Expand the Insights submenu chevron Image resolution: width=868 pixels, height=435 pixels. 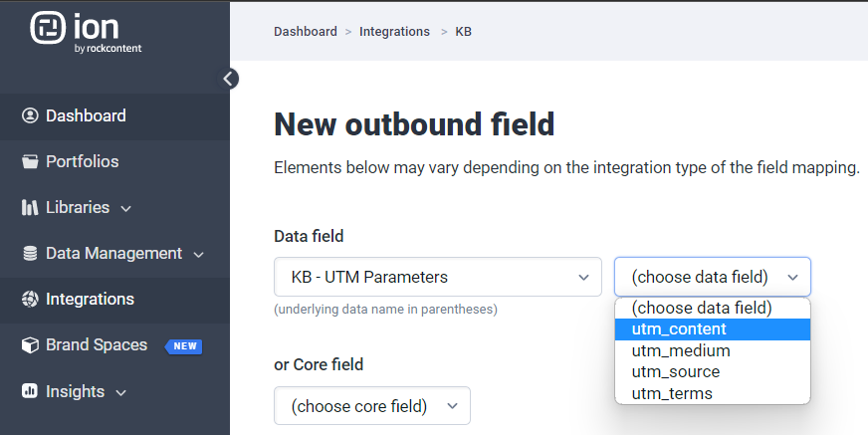tap(120, 392)
